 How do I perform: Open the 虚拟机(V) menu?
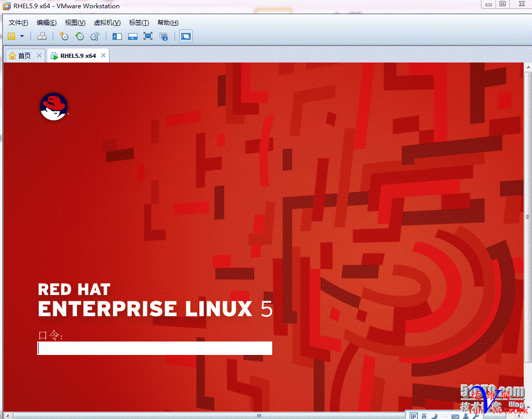[x=107, y=23]
